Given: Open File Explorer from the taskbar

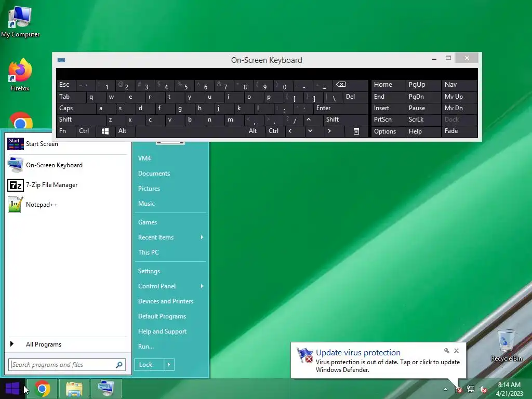Looking at the screenshot, I should point(74,389).
